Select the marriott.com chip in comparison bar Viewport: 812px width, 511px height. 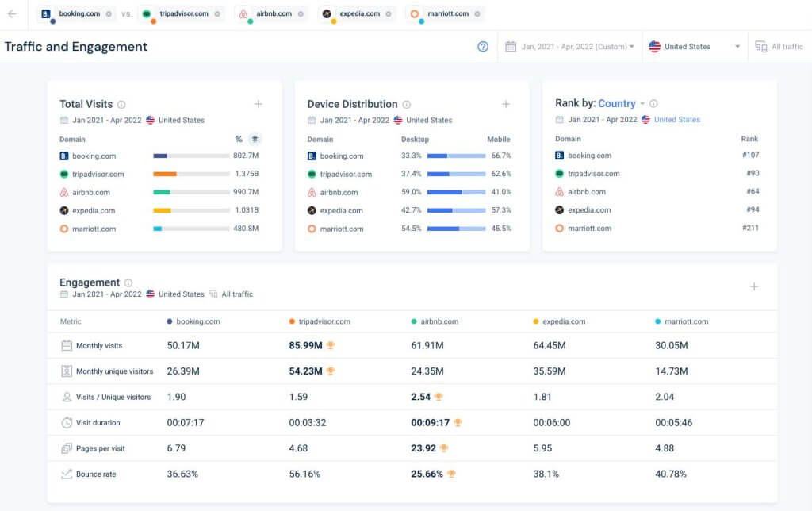445,14
